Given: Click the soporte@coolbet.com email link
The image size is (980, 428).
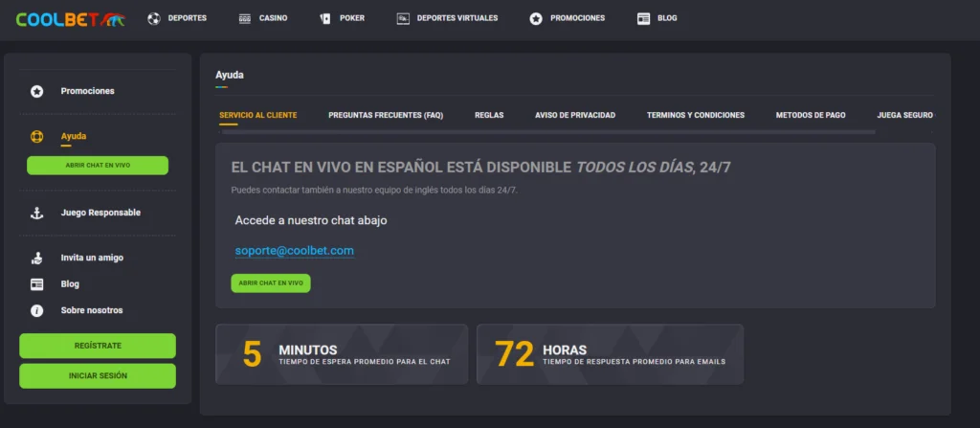Looking at the screenshot, I should click(295, 251).
